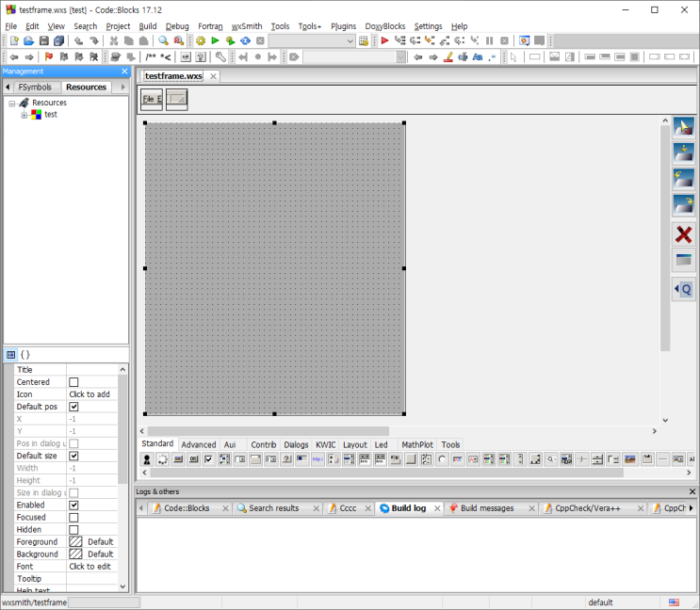Click the Save file toolbar icon

point(43,41)
